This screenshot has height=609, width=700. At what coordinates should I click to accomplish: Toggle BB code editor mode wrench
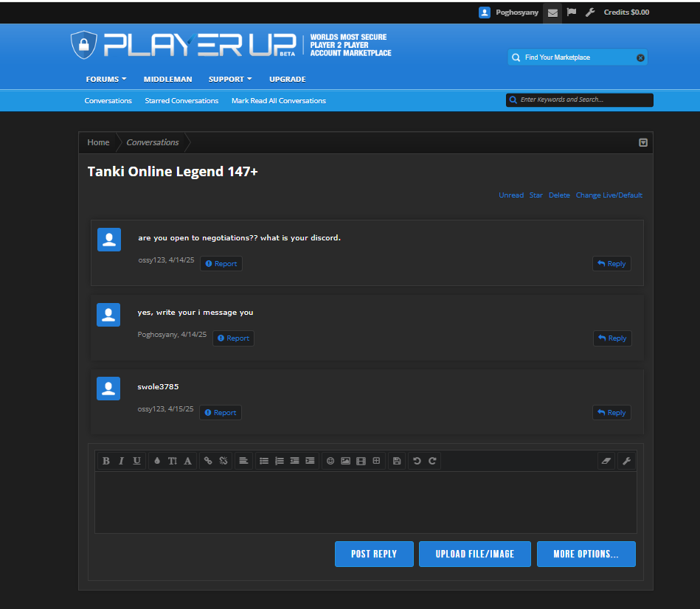pyautogui.click(x=627, y=461)
